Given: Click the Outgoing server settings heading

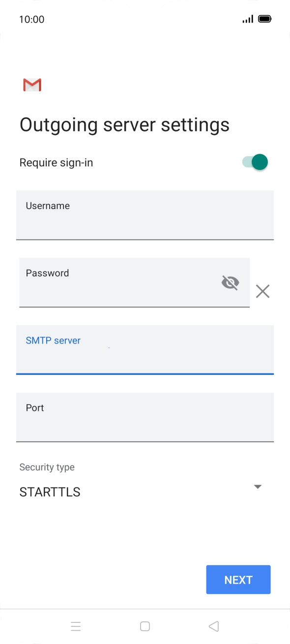Looking at the screenshot, I should pos(124,124).
